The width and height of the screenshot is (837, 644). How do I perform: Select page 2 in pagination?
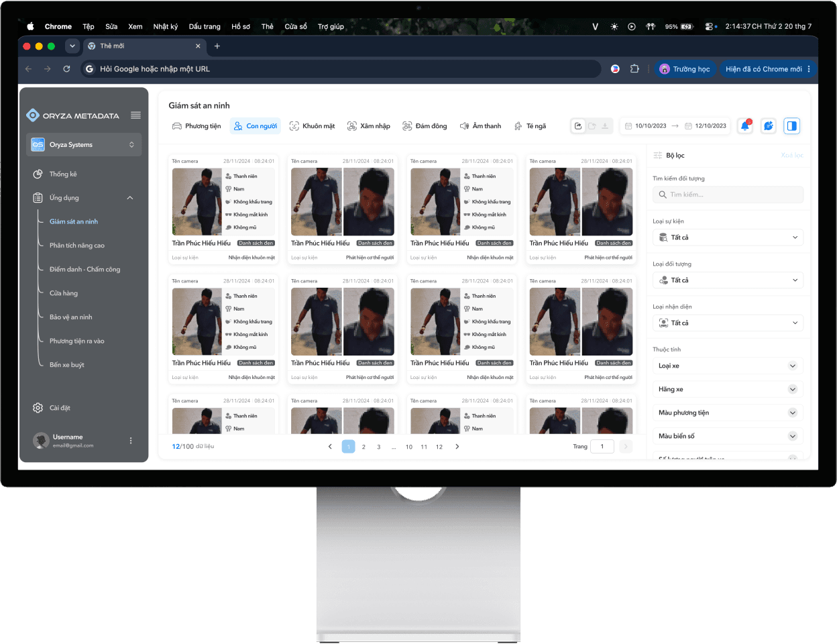[364, 447]
